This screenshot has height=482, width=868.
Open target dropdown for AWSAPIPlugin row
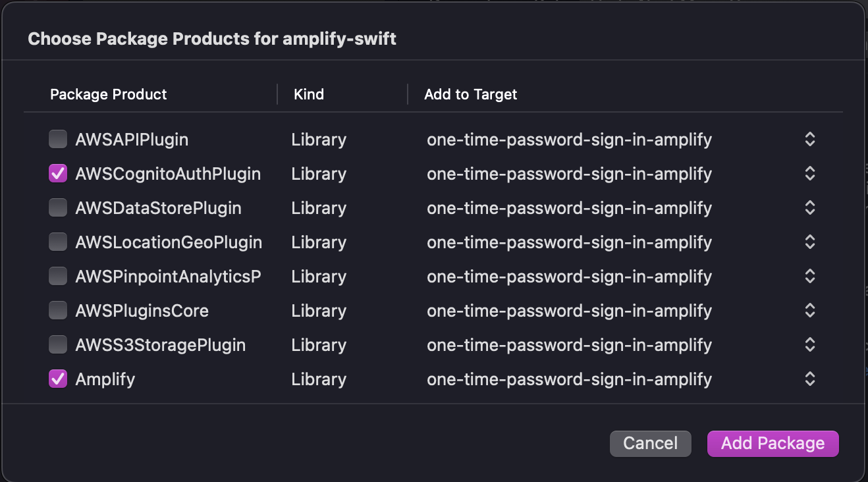(810, 140)
